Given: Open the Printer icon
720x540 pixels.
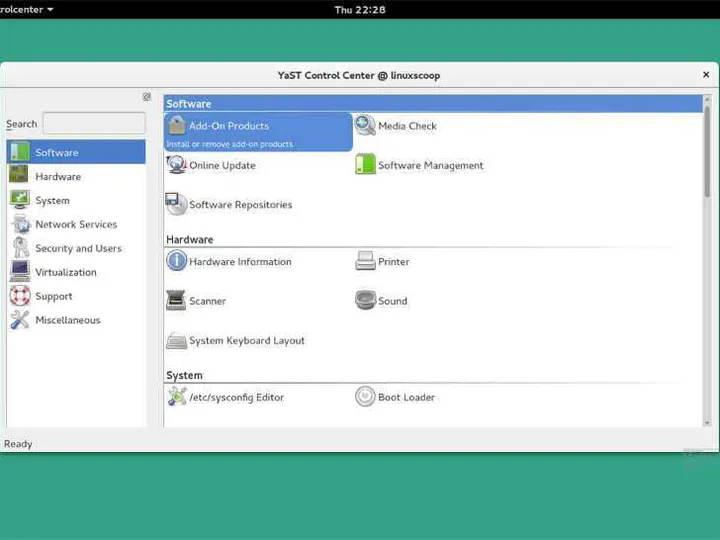Looking at the screenshot, I should [x=366, y=261].
